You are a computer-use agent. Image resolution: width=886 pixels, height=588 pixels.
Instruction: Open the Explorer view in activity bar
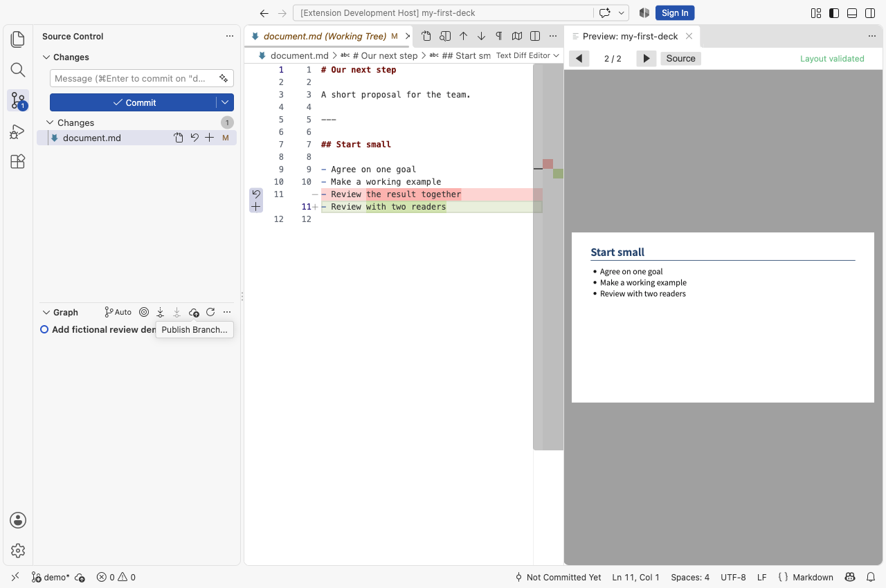(x=18, y=39)
